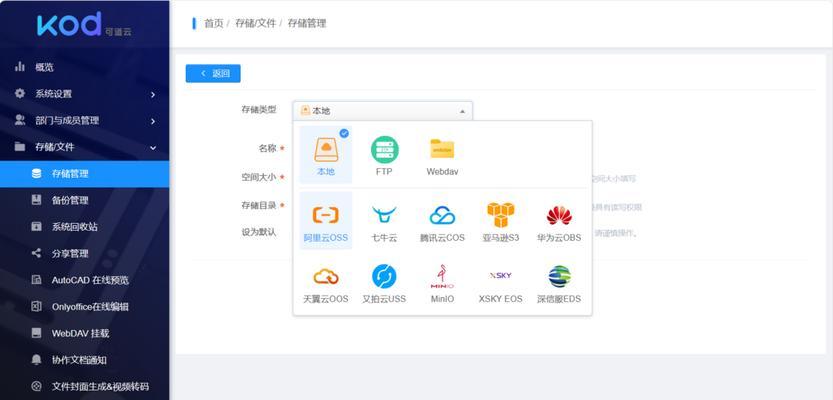This screenshot has width=833, height=400.
Task: Click the 华为云OBS label text
Action: coord(559,237)
